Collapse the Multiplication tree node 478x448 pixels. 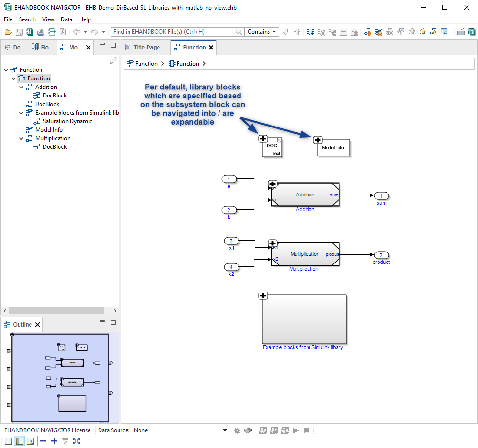(x=20, y=138)
